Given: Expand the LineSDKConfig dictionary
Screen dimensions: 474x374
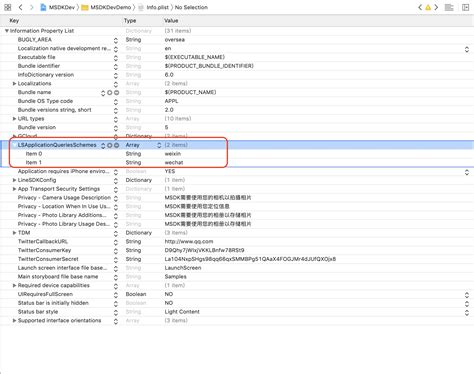Looking at the screenshot, I should 14,180.
